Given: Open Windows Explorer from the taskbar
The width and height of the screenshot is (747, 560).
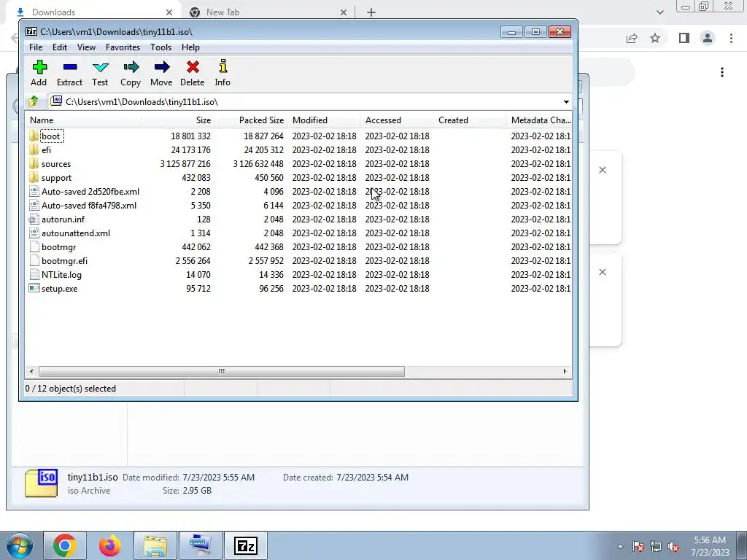Looking at the screenshot, I should [155, 545].
